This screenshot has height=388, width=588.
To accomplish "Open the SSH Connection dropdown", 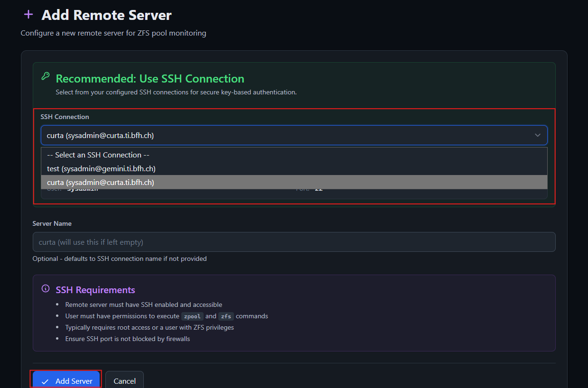I will [x=294, y=135].
